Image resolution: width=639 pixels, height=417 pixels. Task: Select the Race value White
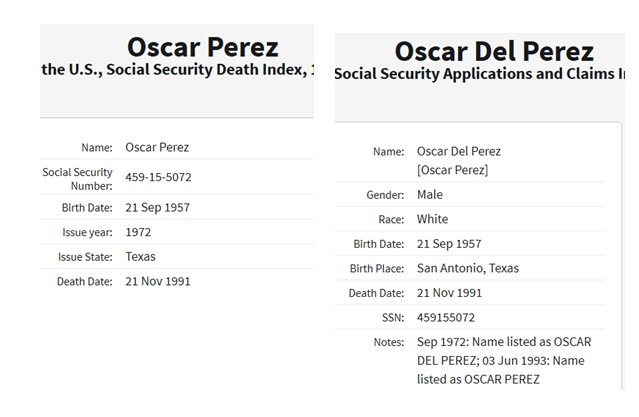(x=433, y=219)
